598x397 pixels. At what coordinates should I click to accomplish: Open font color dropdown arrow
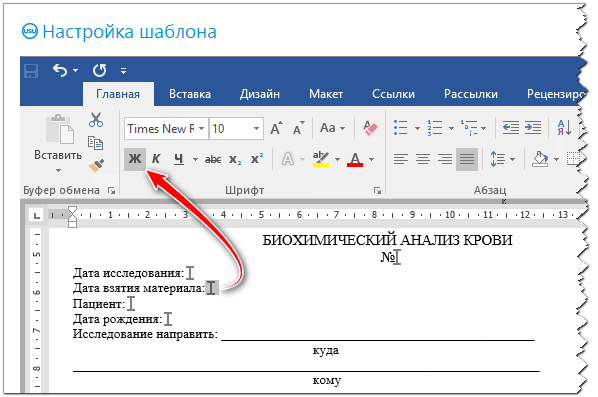(x=371, y=159)
